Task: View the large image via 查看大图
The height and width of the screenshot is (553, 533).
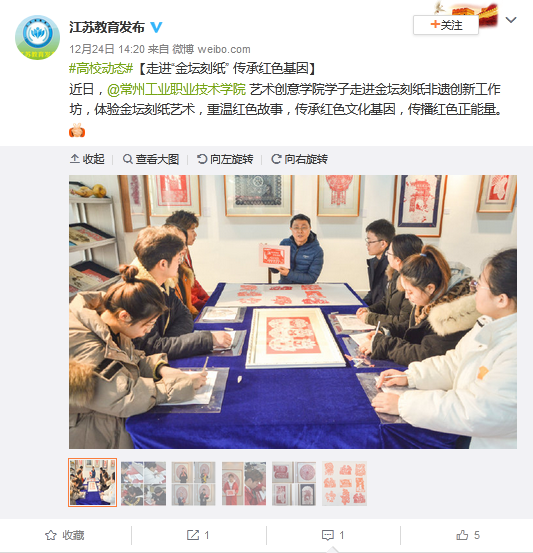Action: point(151,159)
